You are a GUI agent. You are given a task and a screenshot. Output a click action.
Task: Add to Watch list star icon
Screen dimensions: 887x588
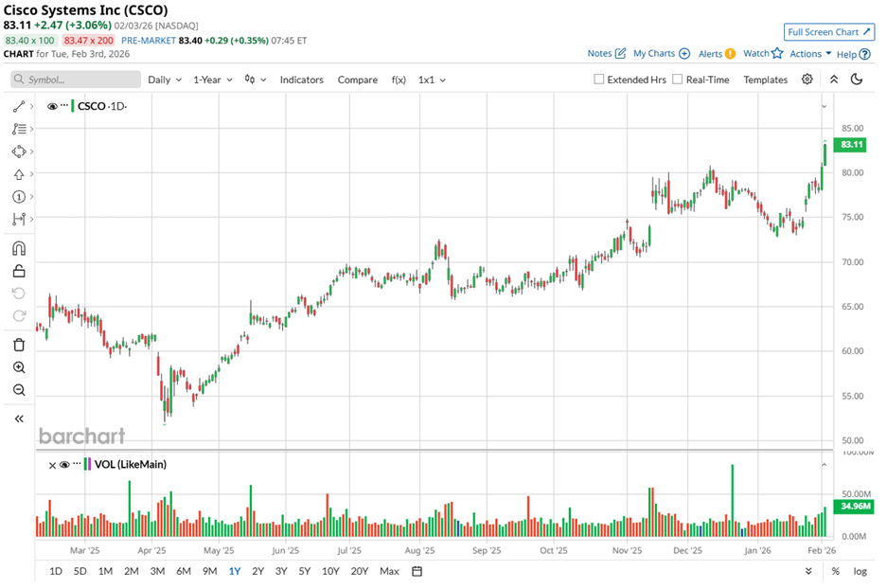coord(777,53)
